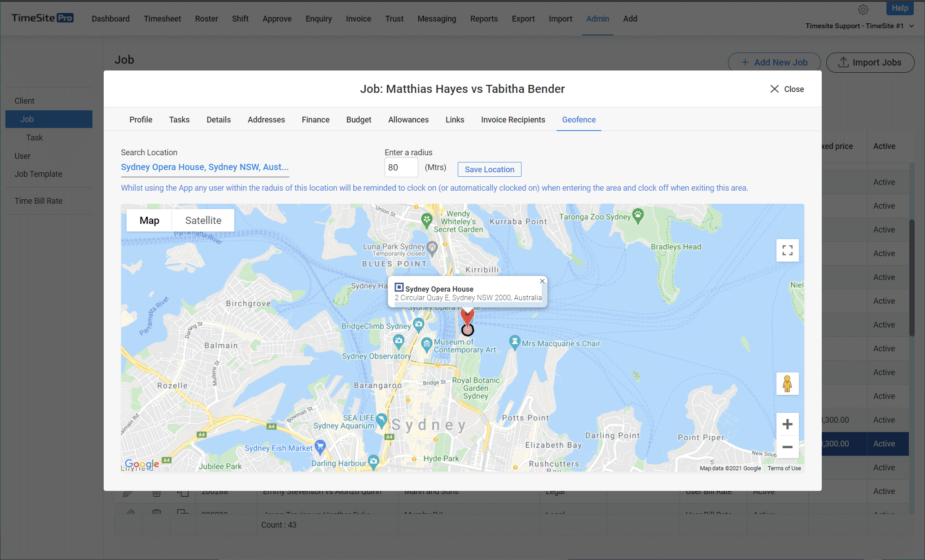The width and height of the screenshot is (925, 560).
Task: Click Mrs Macquarie's Chair marker icon
Action: pos(514,342)
